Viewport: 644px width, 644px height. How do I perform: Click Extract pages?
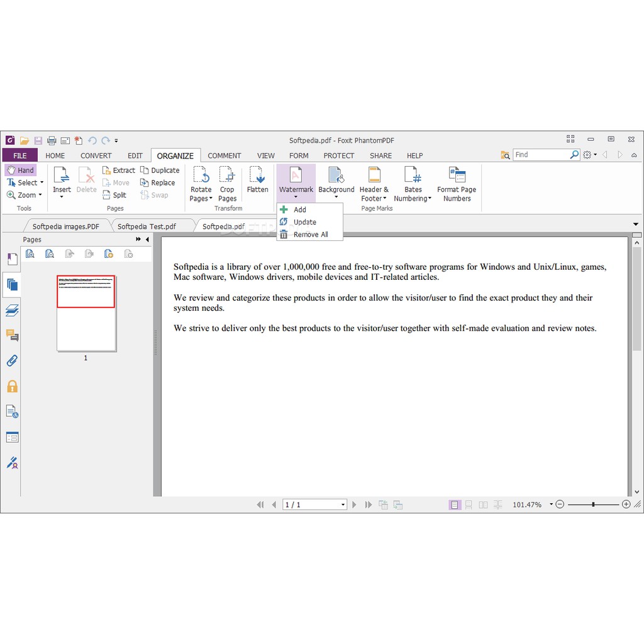tap(118, 170)
